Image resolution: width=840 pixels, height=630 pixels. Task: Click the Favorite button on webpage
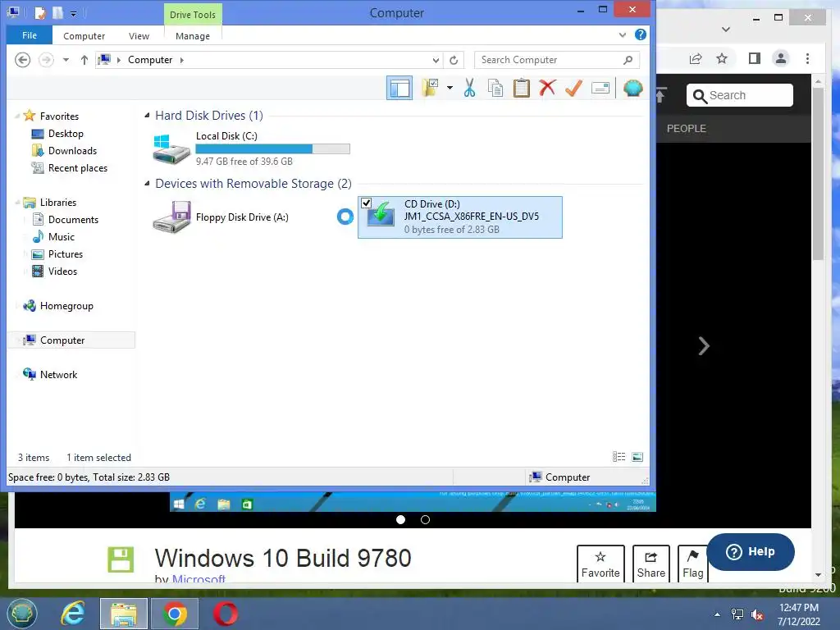coord(600,564)
